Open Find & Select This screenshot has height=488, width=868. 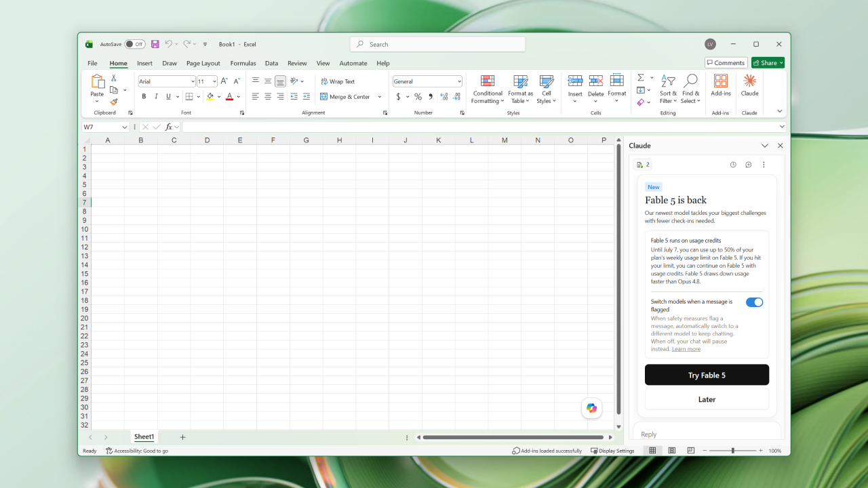[690, 89]
